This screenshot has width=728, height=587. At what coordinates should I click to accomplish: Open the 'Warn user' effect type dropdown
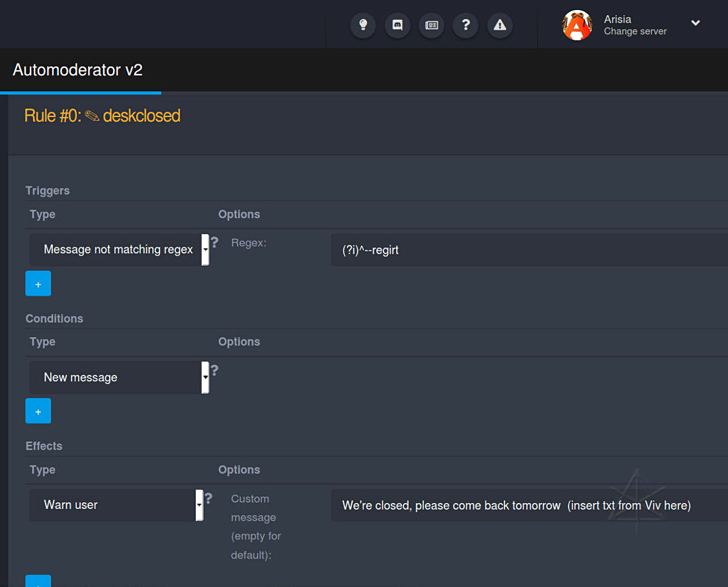pyautogui.click(x=116, y=505)
